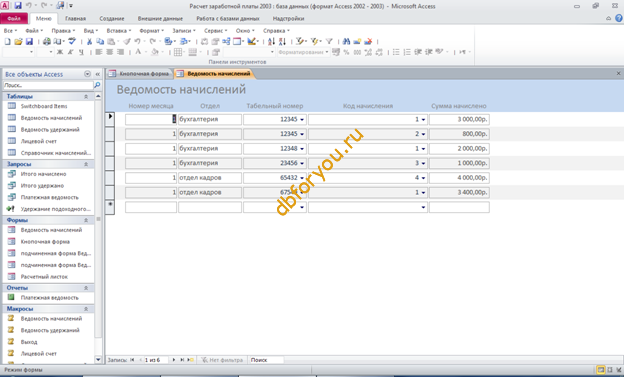Collapse navigation pane with double chevron
The height and width of the screenshot is (377, 624).
click(98, 74)
